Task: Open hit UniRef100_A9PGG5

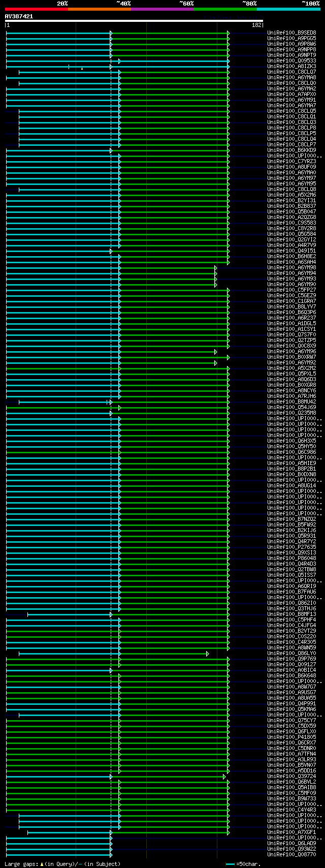Action: pos(291,39)
